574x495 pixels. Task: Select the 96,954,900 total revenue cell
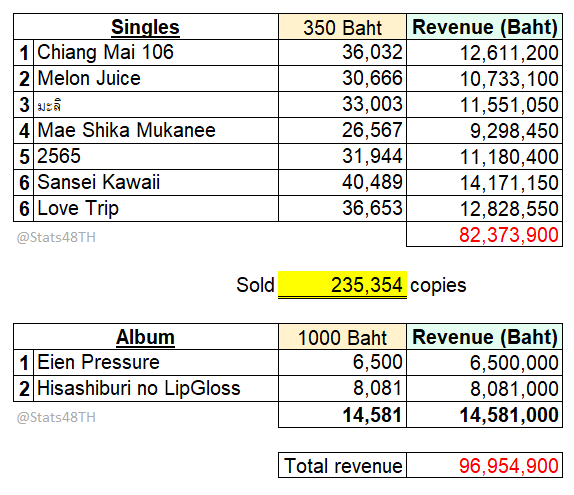(x=484, y=465)
